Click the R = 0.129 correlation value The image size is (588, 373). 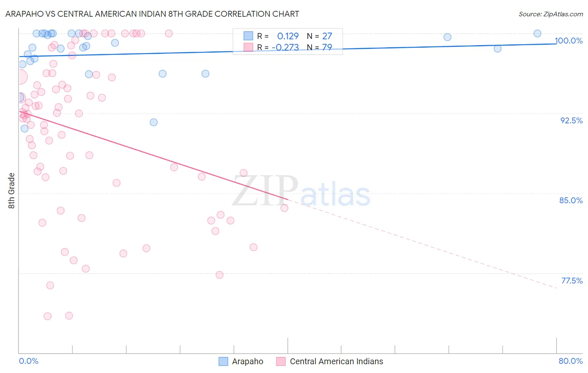pyautogui.click(x=278, y=36)
